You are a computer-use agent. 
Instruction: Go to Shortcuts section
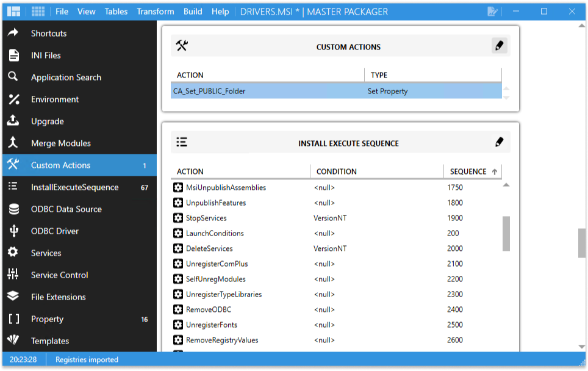coord(79,33)
